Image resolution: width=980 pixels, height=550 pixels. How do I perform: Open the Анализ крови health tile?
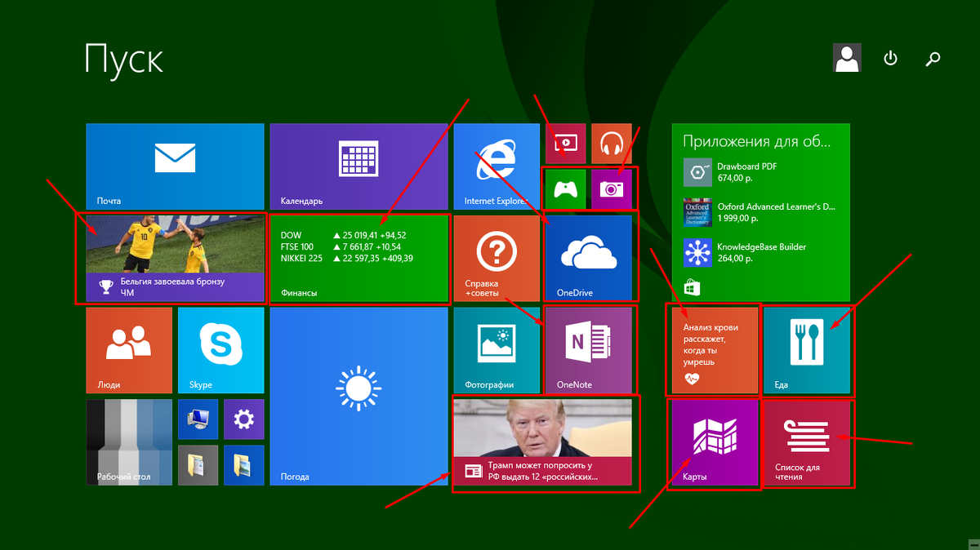click(x=715, y=350)
